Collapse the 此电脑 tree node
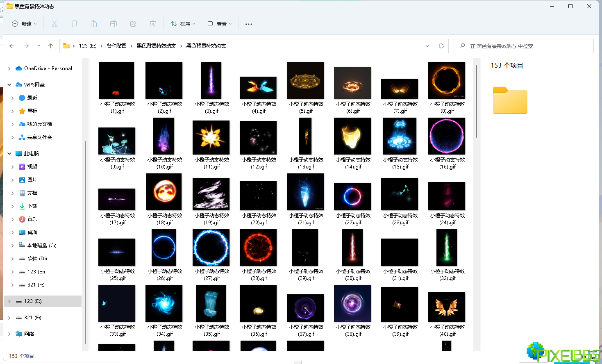 click(9, 154)
